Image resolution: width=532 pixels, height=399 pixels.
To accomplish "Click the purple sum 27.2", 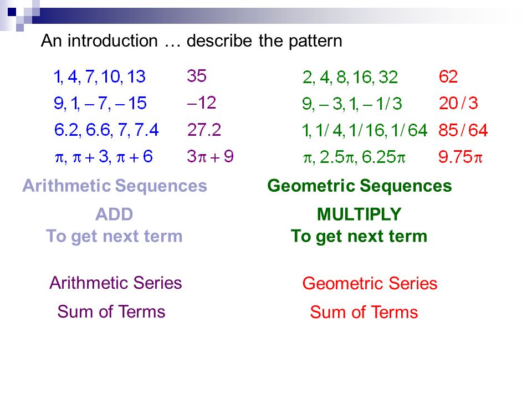I will 204,130.
